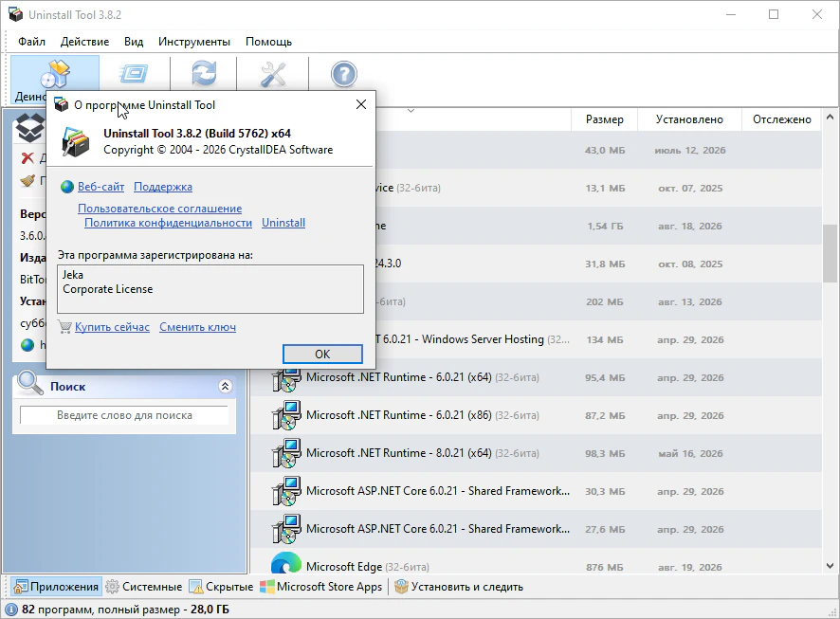This screenshot has width=840, height=619.
Task: Click Установить и следить button
Action: point(459,587)
